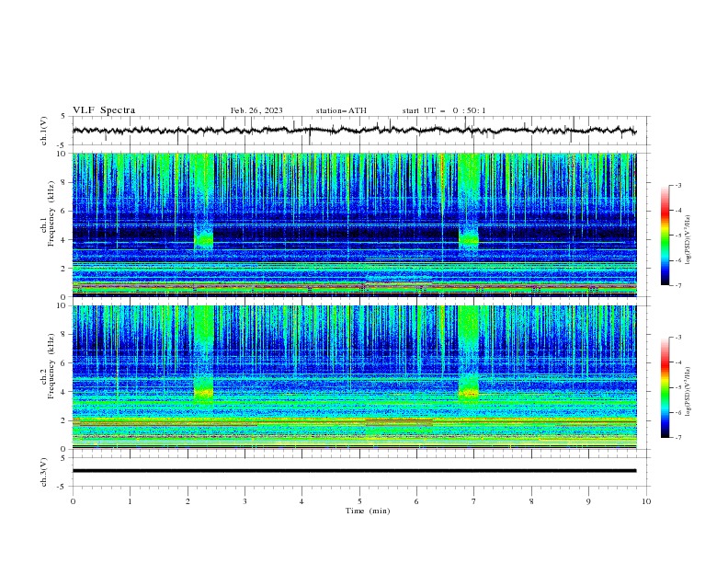
Task: Click the ch.1 broadband burst near 7 minutes
Action: [469, 204]
